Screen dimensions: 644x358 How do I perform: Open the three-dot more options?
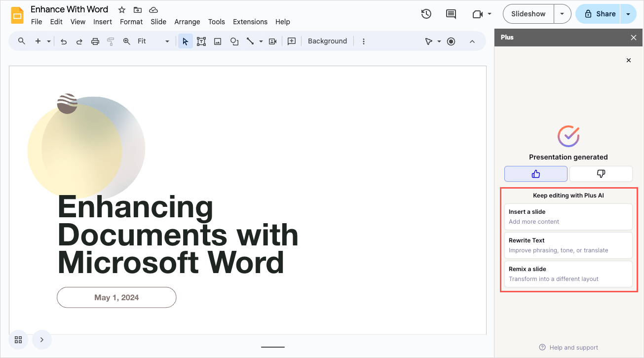[364, 41]
